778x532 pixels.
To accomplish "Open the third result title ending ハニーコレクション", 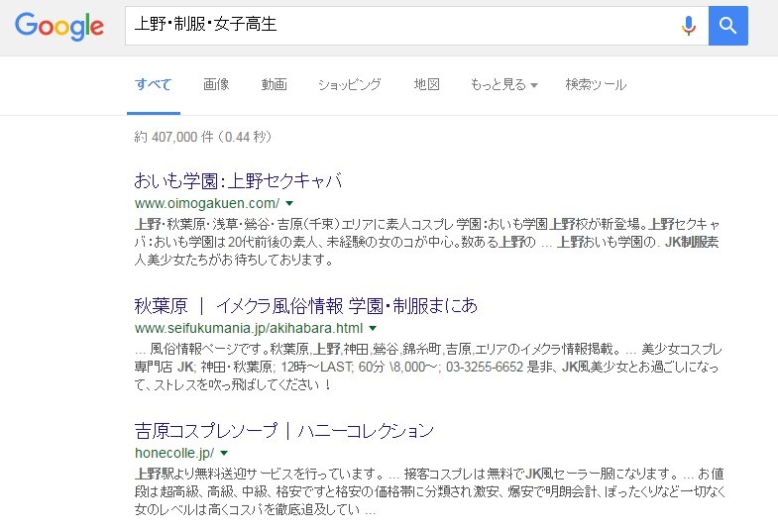I will pos(284,430).
